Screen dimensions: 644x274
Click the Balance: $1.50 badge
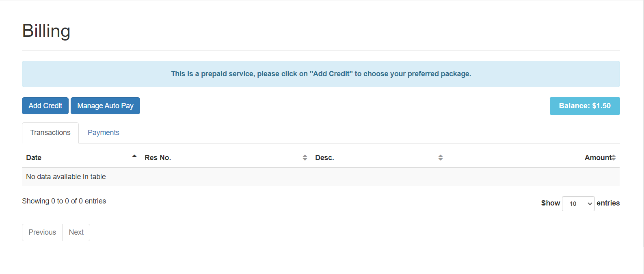[585, 106]
